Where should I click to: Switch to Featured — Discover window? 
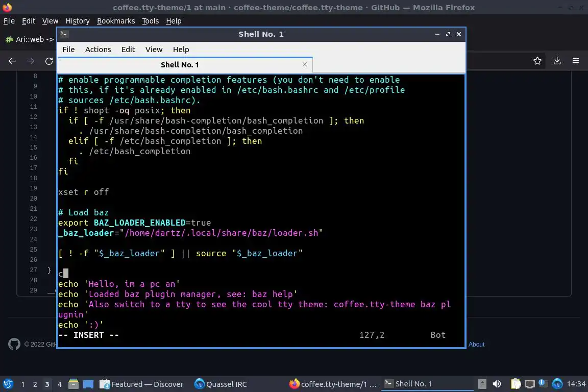pyautogui.click(x=141, y=384)
